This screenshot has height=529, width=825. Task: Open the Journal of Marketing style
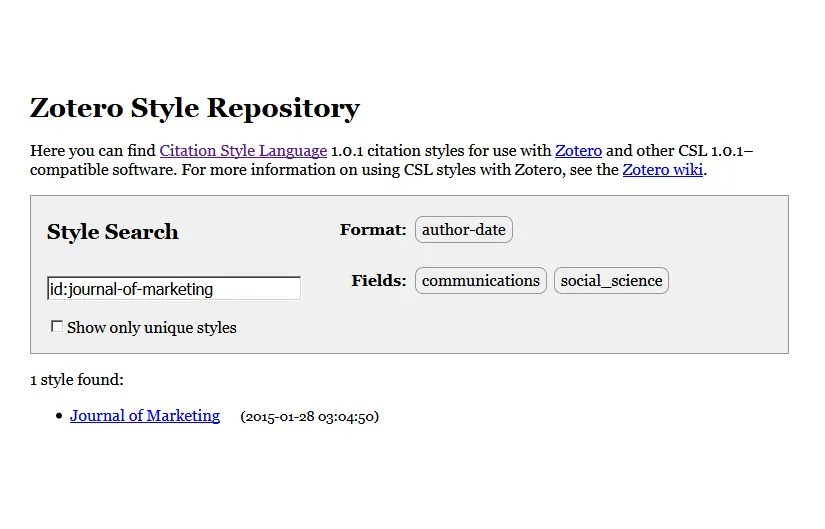(145, 416)
